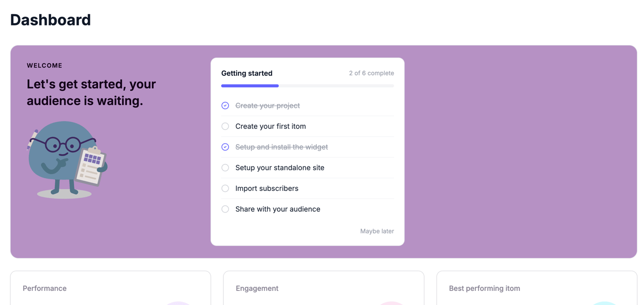
Task: Click the crossed-out Create your project text
Action: click(267, 106)
